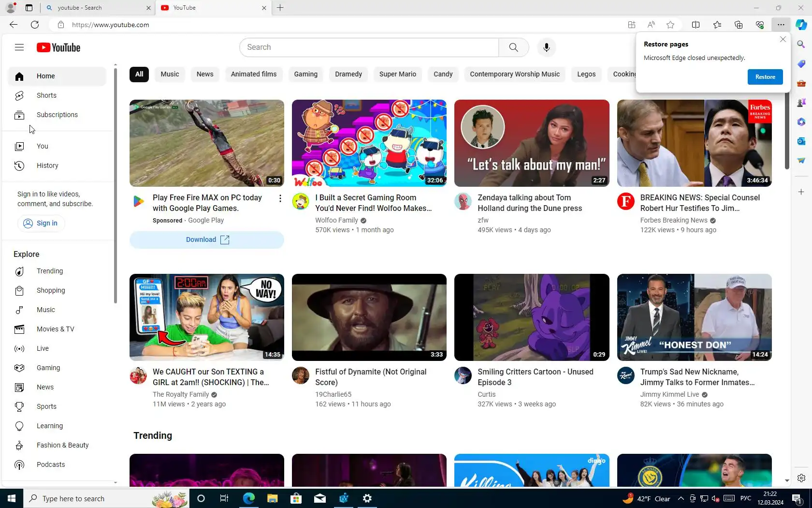Open the You section in sidebar
812x508 pixels.
tap(57, 146)
